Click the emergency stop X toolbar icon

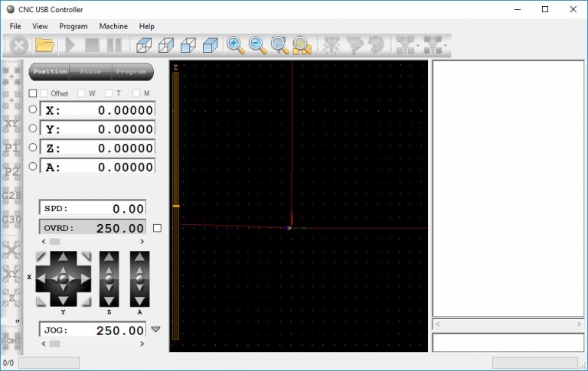(18, 45)
